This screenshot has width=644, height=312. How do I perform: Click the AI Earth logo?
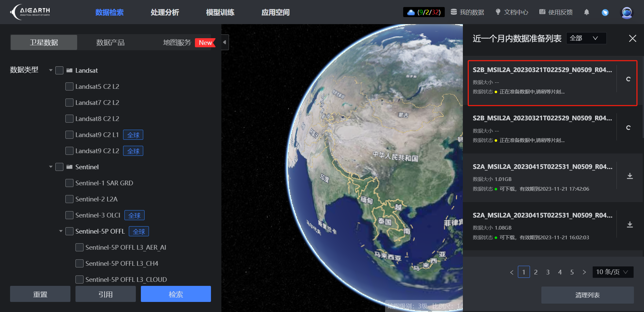click(31, 12)
